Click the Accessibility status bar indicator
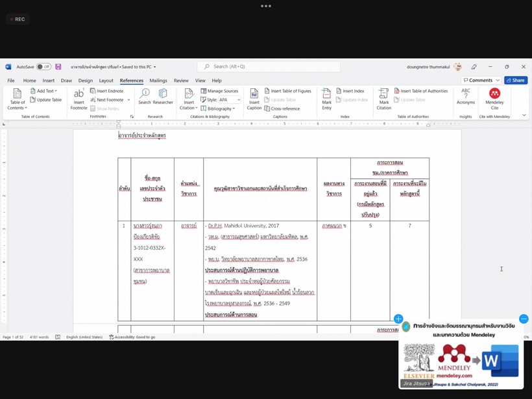This screenshot has width=532, height=399. click(x=132, y=337)
